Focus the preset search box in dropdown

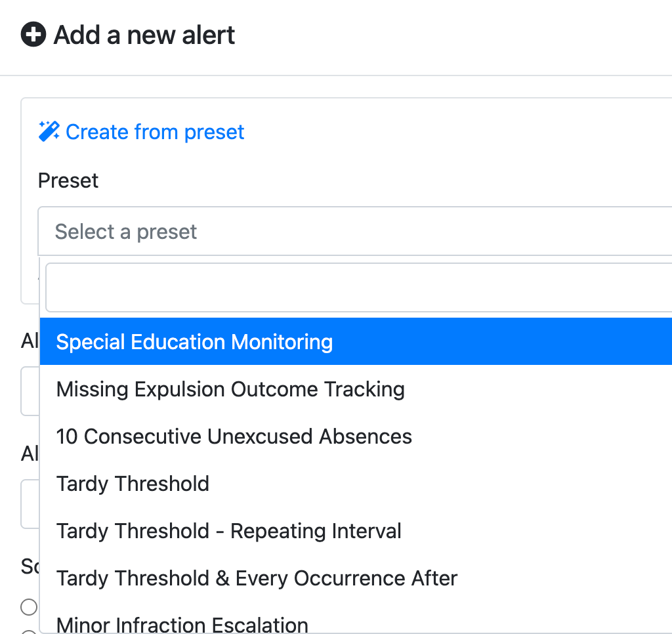(359, 287)
